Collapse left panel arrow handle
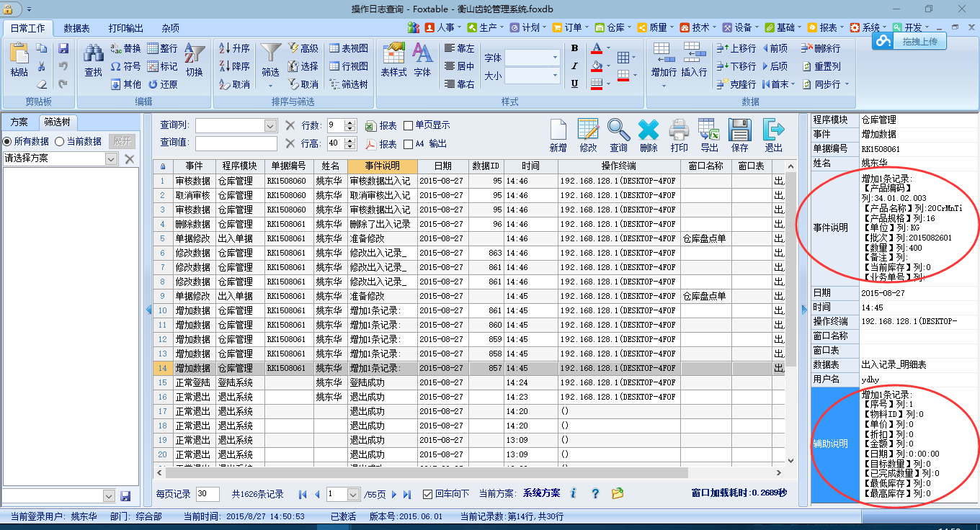This screenshot has height=530, width=980. click(x=149, y=310)
